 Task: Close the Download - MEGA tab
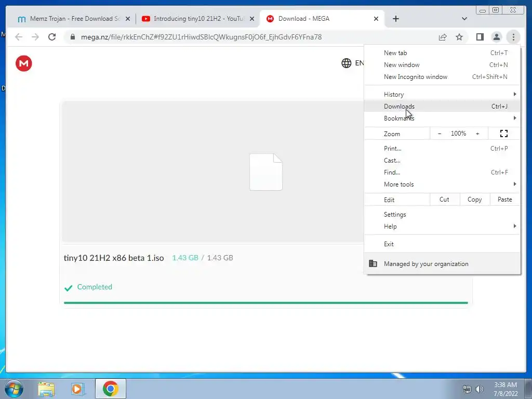pyautogui.click(x=376, y=19)
